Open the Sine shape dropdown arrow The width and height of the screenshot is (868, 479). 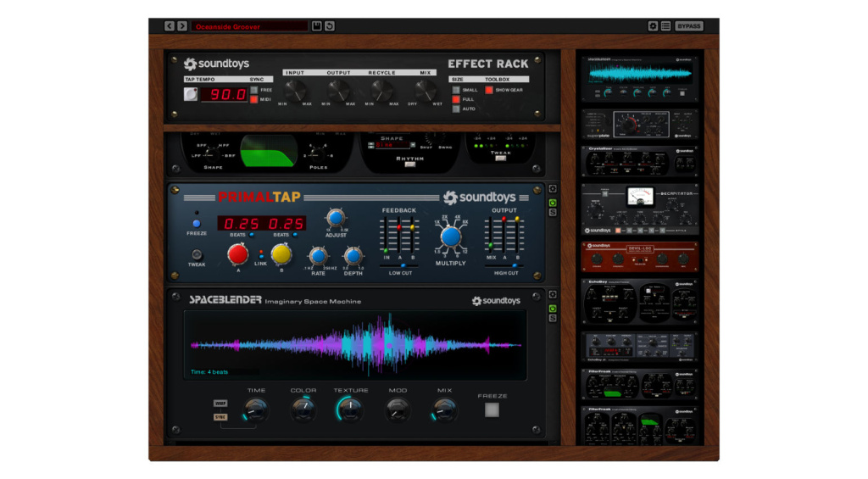click(413, 145)
